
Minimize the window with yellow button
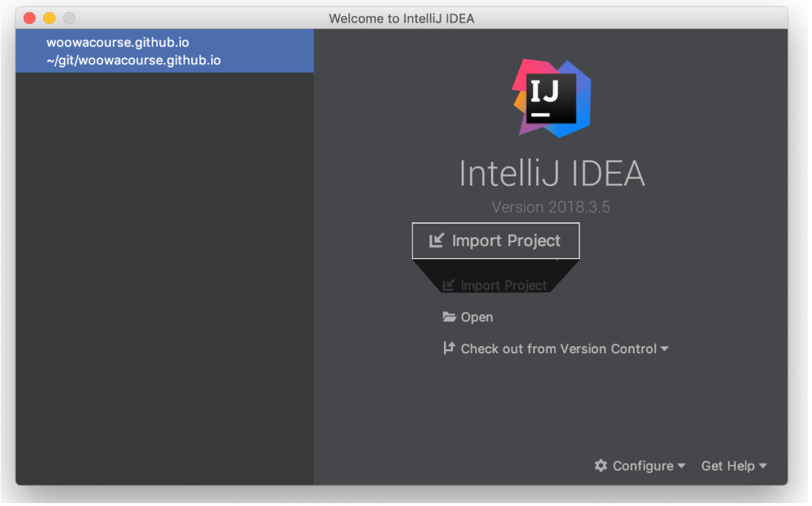pos(50,18)
